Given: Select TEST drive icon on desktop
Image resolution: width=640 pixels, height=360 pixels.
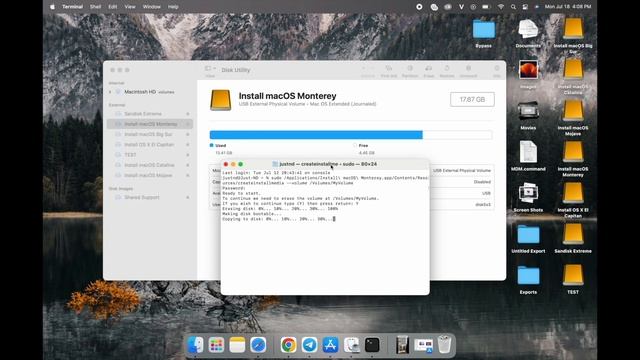Looking at the screenshot, I should tap(573, 280).
